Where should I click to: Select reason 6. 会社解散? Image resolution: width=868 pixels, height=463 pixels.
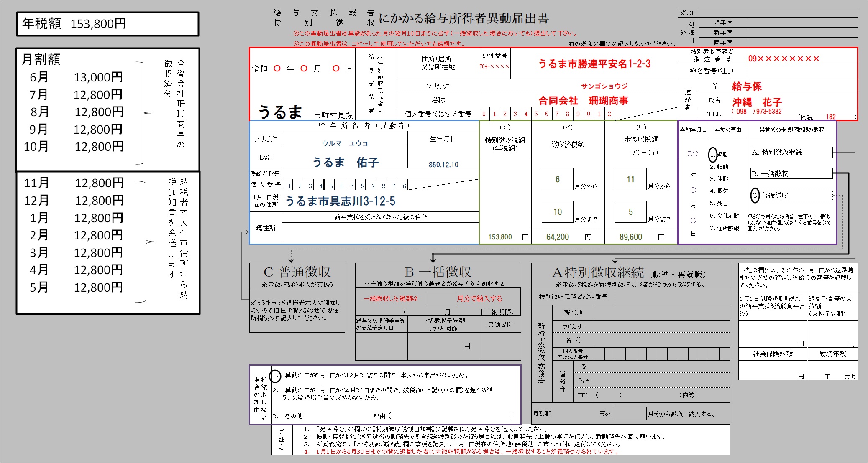725,216
